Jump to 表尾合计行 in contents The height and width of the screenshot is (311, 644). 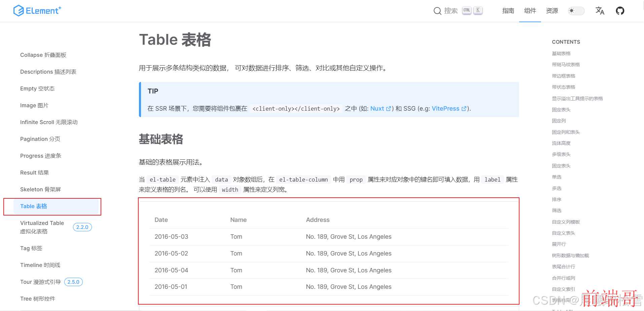point(564,267)
